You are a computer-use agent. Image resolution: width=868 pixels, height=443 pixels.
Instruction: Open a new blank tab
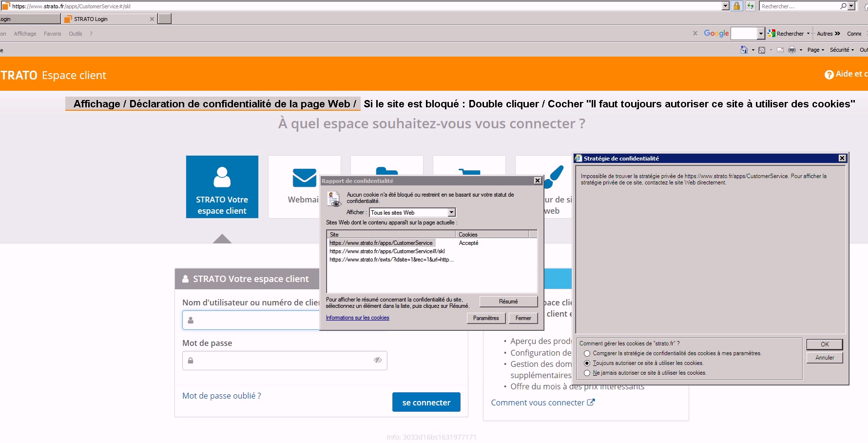(x=165, y=19)
